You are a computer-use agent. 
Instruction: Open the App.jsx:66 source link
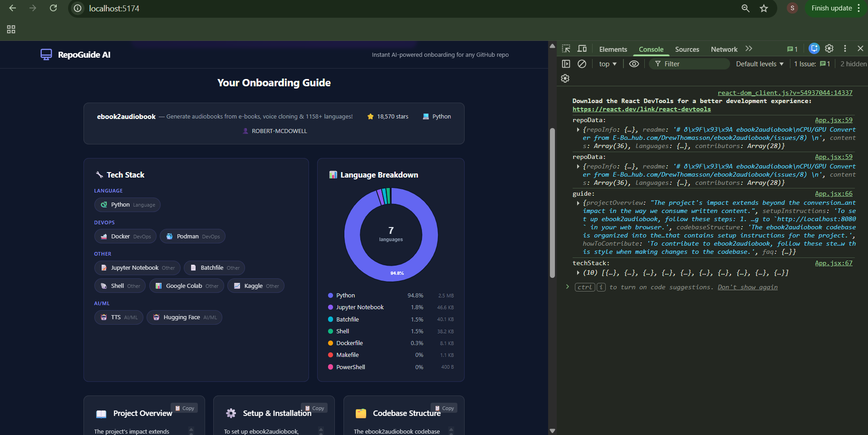tap(834, 194)
